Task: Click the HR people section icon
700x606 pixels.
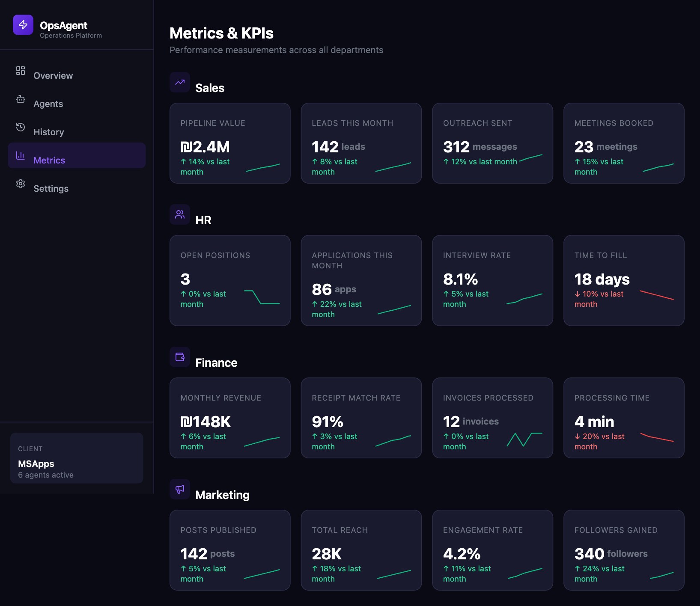Action: [x=180, y=214]
